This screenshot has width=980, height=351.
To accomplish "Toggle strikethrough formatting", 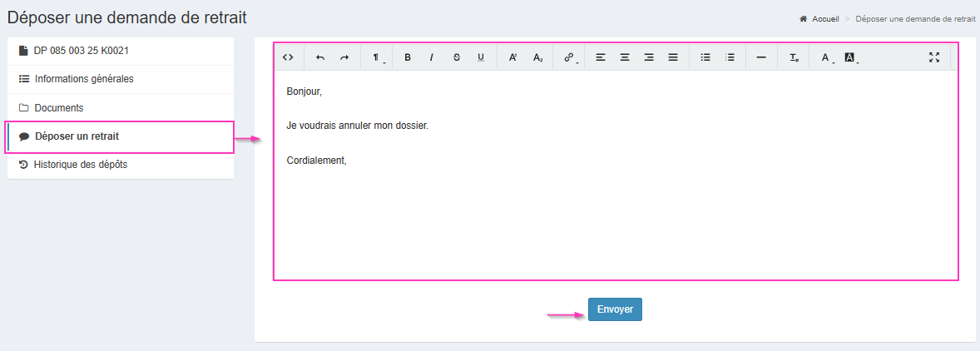I will (x=456, y=57).
